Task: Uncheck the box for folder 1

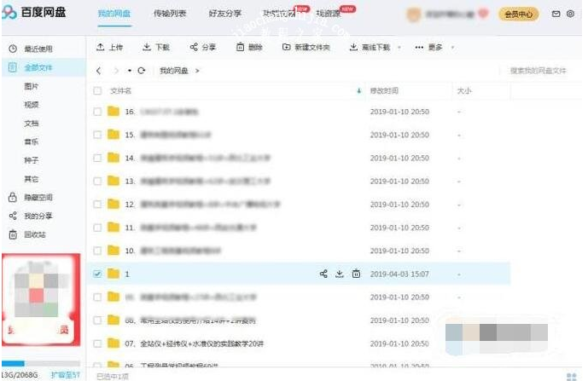Action: point(97,274)
